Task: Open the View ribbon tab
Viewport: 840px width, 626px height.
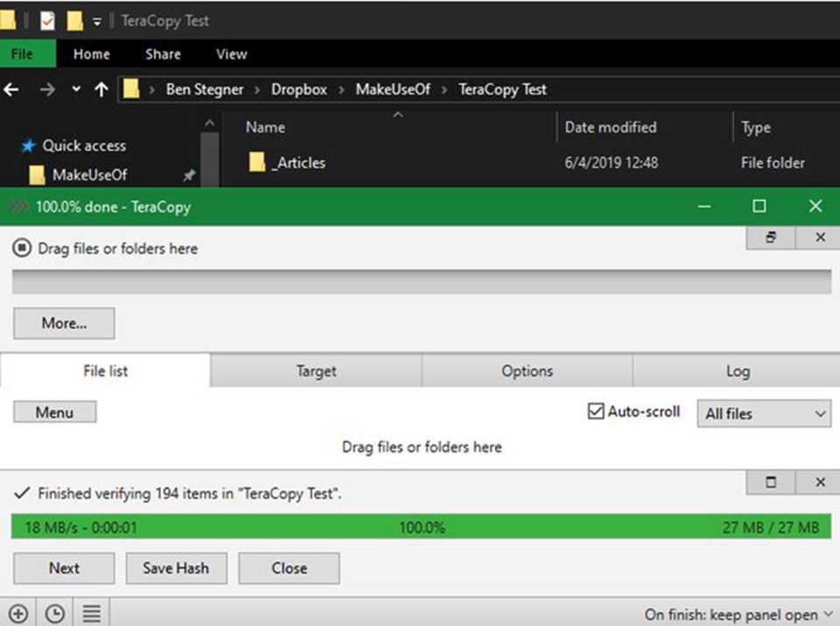Action: [231, 53]
